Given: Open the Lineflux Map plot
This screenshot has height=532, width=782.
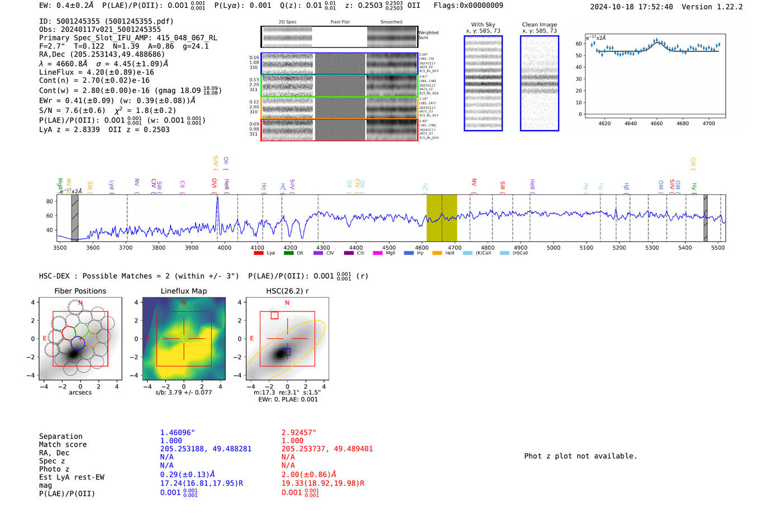Looking at the screenshot, I should (x=184, y=339).
